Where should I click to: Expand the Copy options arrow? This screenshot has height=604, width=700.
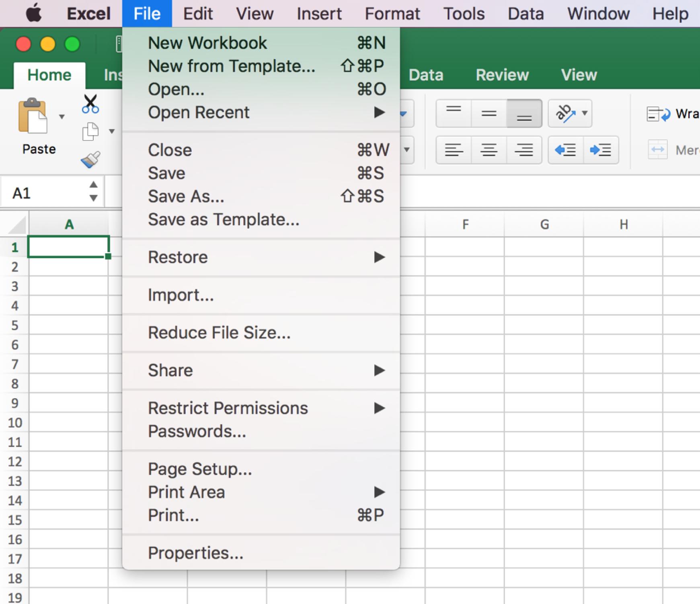pos(112,131)
